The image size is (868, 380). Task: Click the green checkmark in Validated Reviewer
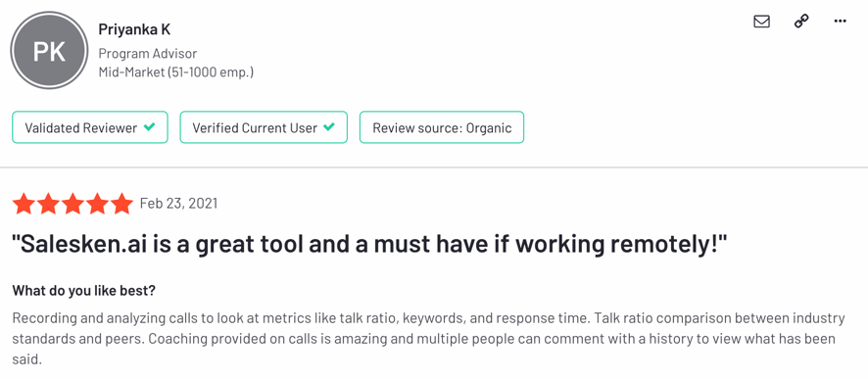[x=149, y=127]
